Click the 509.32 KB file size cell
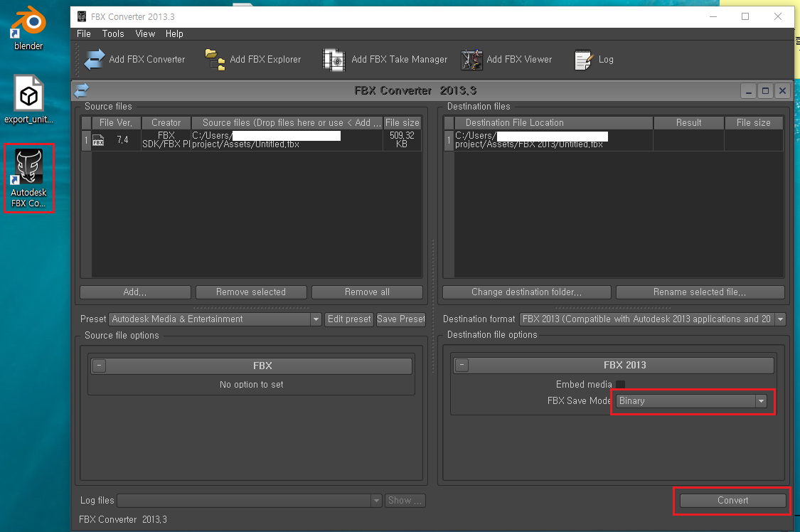This screenshot has height=532, width=800. (x=402, y=140)
